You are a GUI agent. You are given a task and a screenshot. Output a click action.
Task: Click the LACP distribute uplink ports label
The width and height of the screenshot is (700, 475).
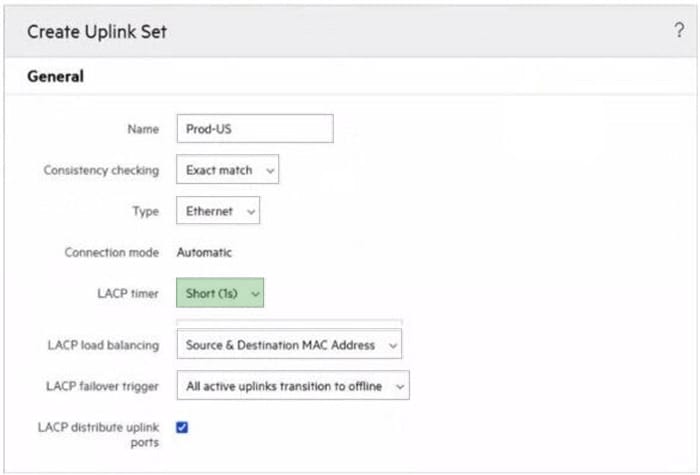pyautogui.click(x=98, y=434)
